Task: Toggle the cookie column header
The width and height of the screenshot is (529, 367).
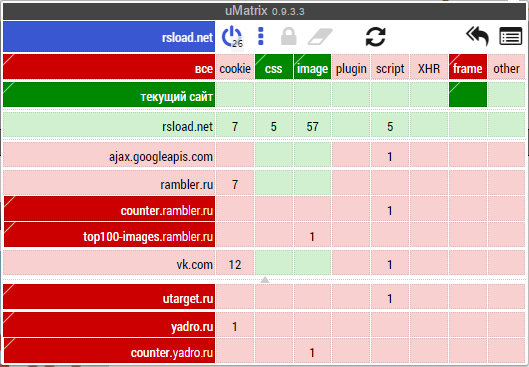Action: tap(235, 67)
